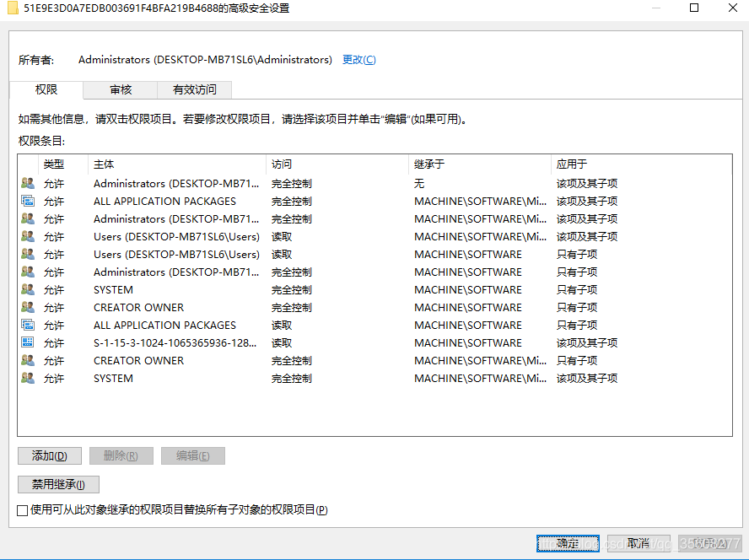Click the package icon beside ALL APPLICATION PACKAGES full control entry
This screenshot has height=560, width=749.
(x=28, y=201)
